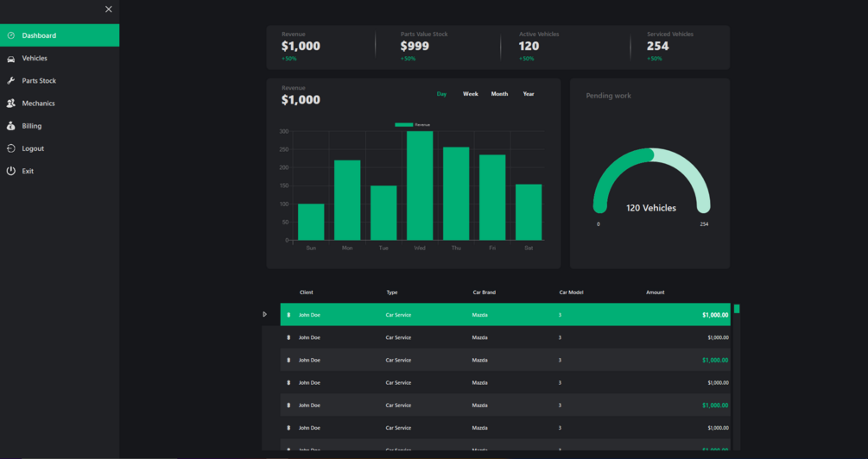Click the "120" Active Vehicles figure
Screen dimensions: 868x459
click(529, 46)
